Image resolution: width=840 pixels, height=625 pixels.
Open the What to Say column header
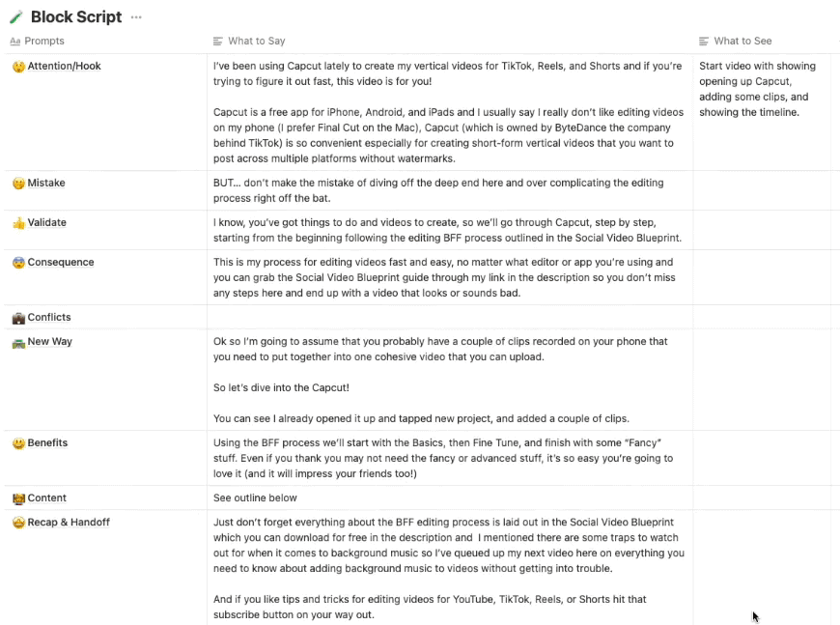[249, 41]
